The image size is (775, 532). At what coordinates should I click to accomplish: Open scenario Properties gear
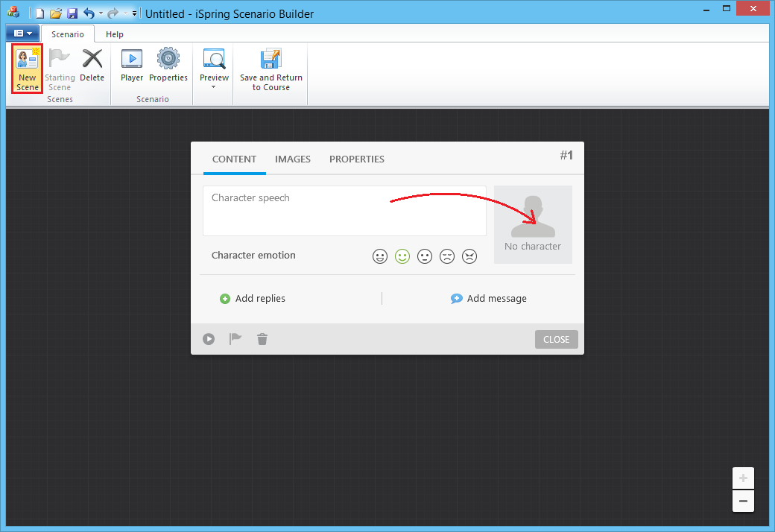click(x=168, y=65)
